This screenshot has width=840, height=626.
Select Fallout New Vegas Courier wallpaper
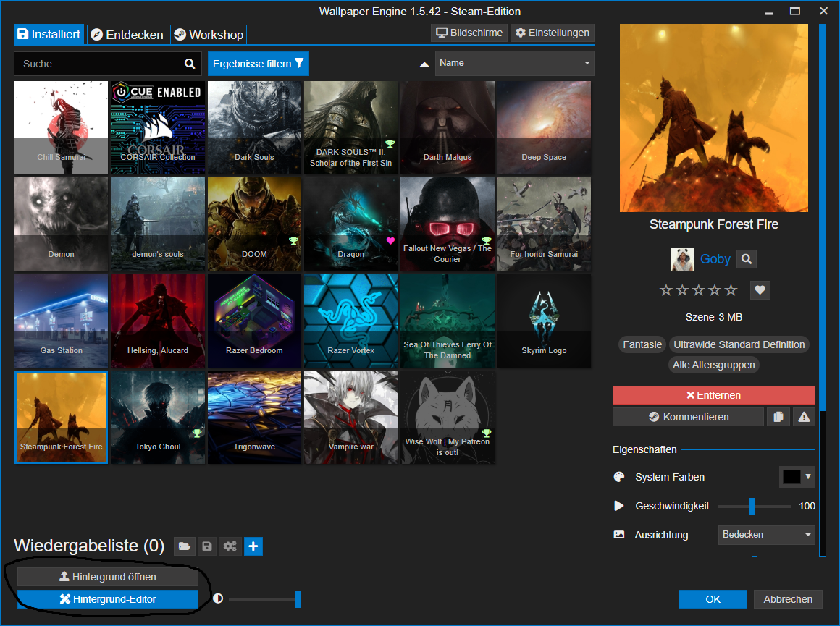pyautogui.click(x=448, y=224)
